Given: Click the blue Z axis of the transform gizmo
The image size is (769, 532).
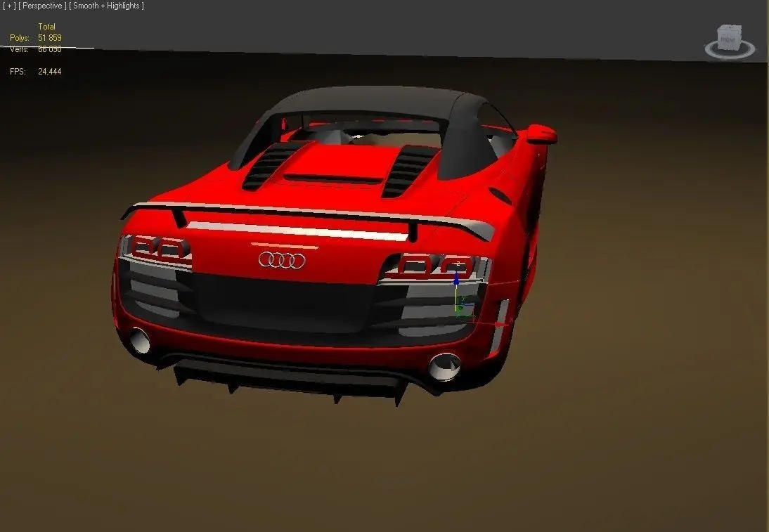Looking at the screenshot, I should 456,280.
